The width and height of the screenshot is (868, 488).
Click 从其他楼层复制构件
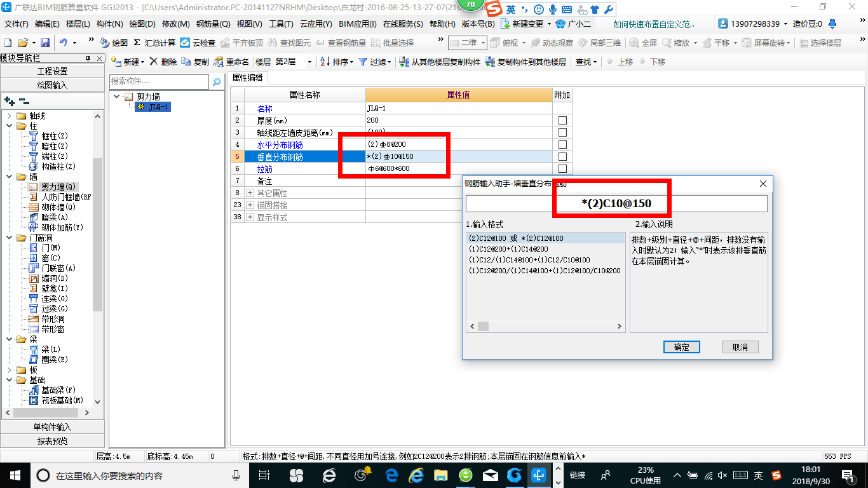click(x=440, y=62)
